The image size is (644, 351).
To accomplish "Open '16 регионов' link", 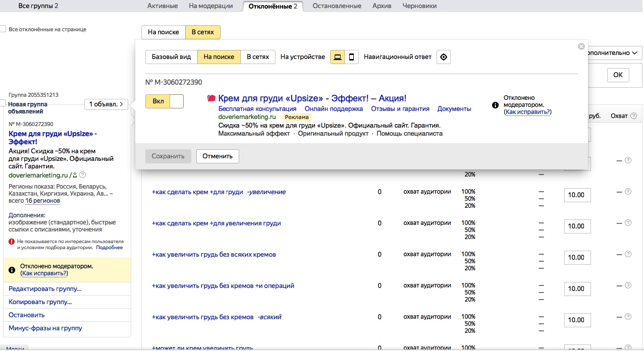I will (x=43, y=201).
